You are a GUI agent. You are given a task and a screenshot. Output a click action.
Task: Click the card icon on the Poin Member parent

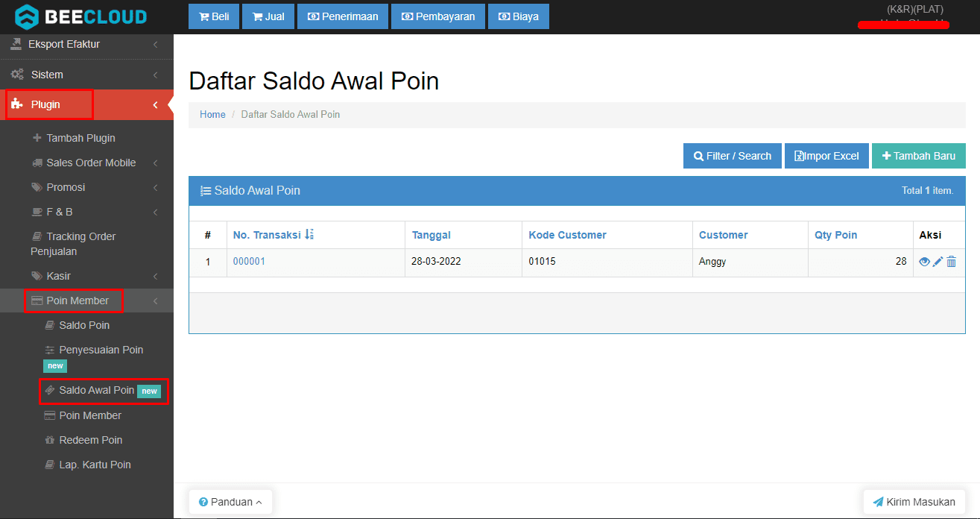point(37,301)
